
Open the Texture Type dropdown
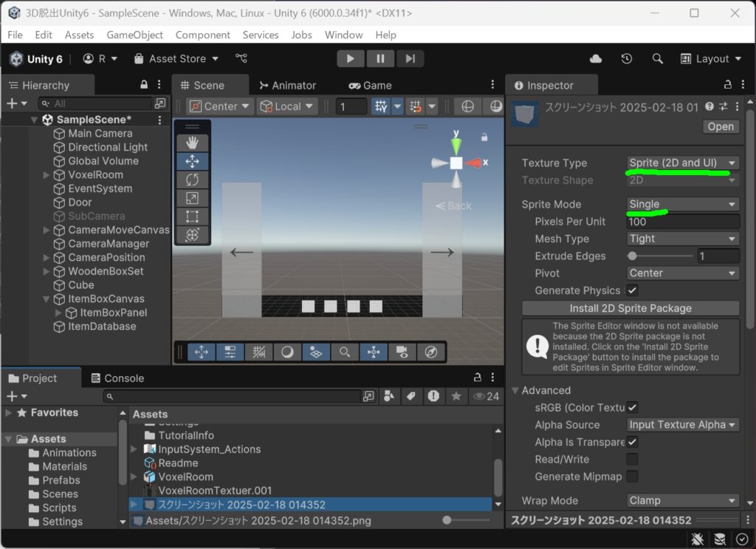(x=683, y=163)
